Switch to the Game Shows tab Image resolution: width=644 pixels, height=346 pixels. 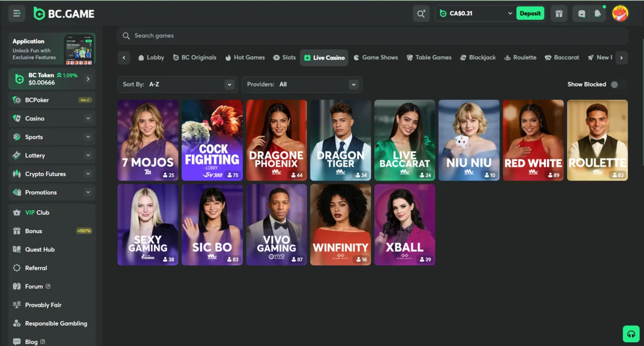coord(375,57)
